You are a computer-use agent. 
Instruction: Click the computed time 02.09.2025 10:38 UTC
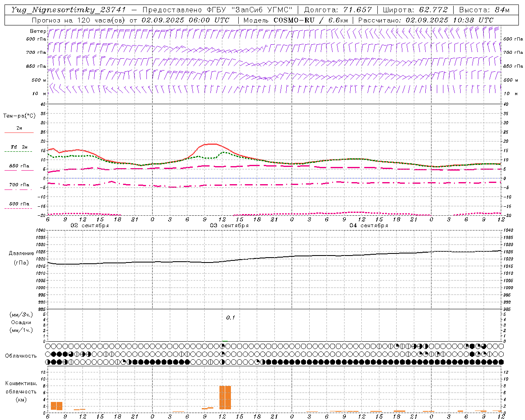click(x=450, y=20)
